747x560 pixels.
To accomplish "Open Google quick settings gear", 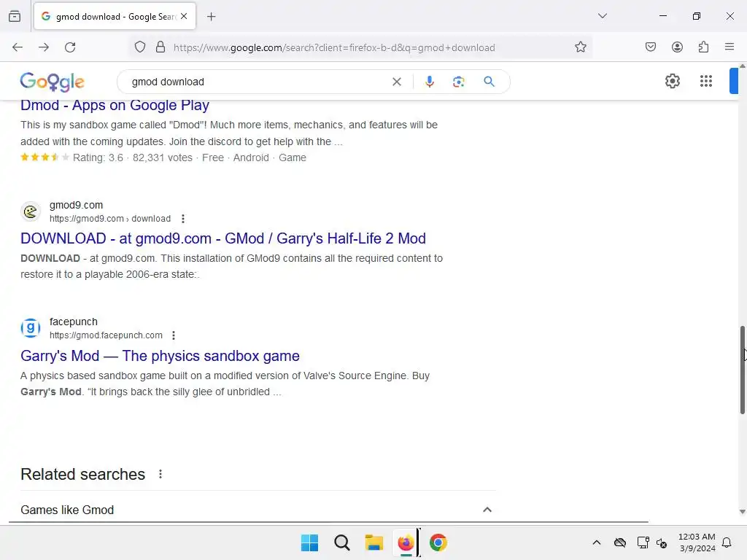I will pos(672,81).
